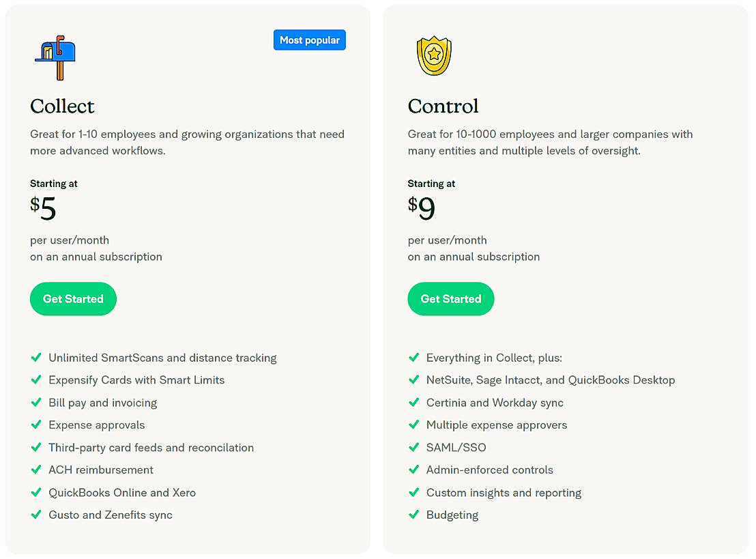Click the Collect plan heading
This screenshot has height=559, width=756.
62,106
